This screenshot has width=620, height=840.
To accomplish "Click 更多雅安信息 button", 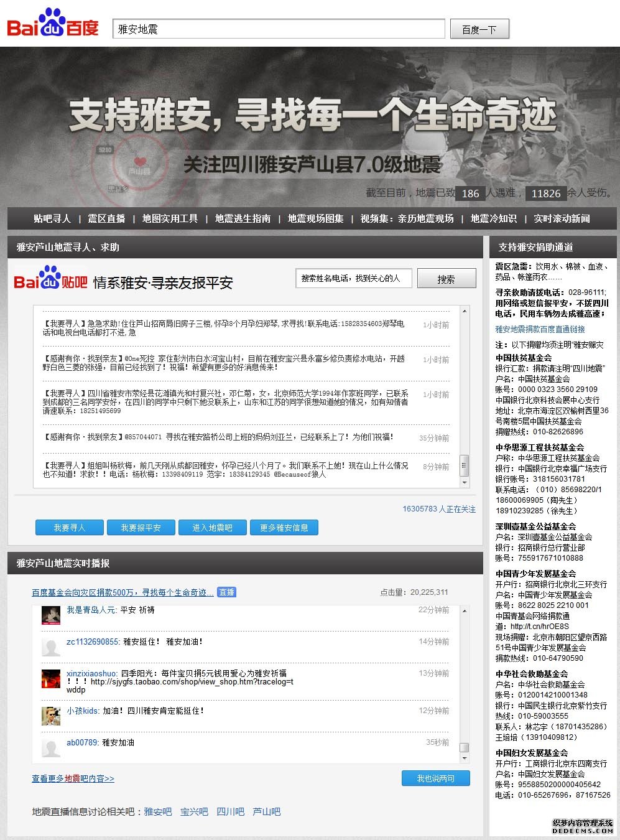I will pos(284,528).
